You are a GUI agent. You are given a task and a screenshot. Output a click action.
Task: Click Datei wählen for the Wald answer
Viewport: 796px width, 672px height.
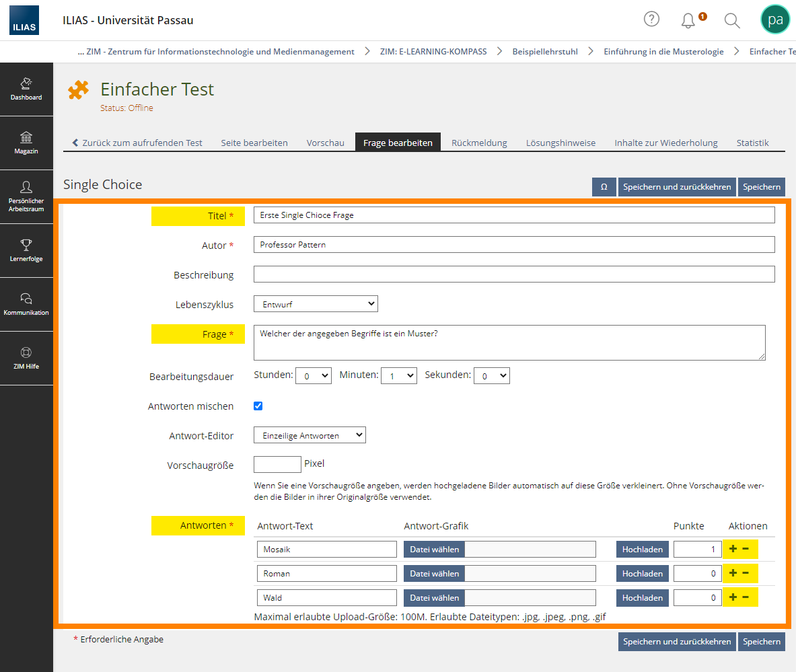pyautogui.click(x=435, y=598)
